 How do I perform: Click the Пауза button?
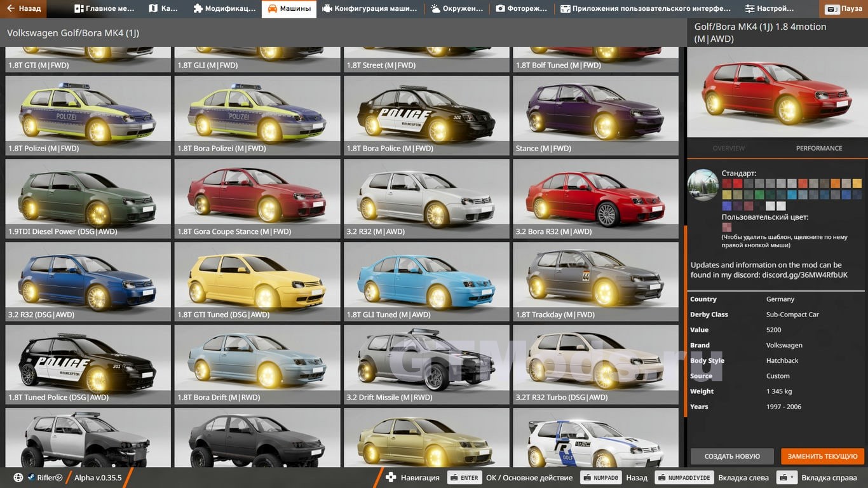[x=844, y=9]
